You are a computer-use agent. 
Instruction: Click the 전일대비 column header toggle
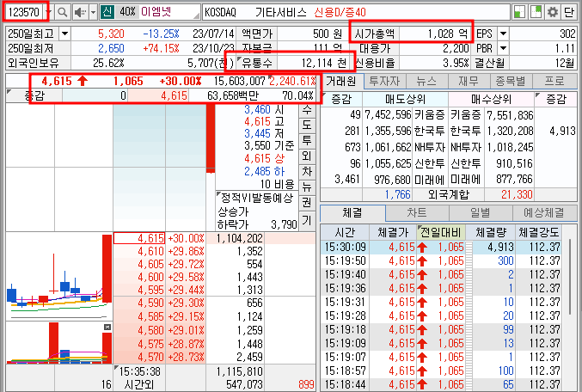(x=440, y=233)
